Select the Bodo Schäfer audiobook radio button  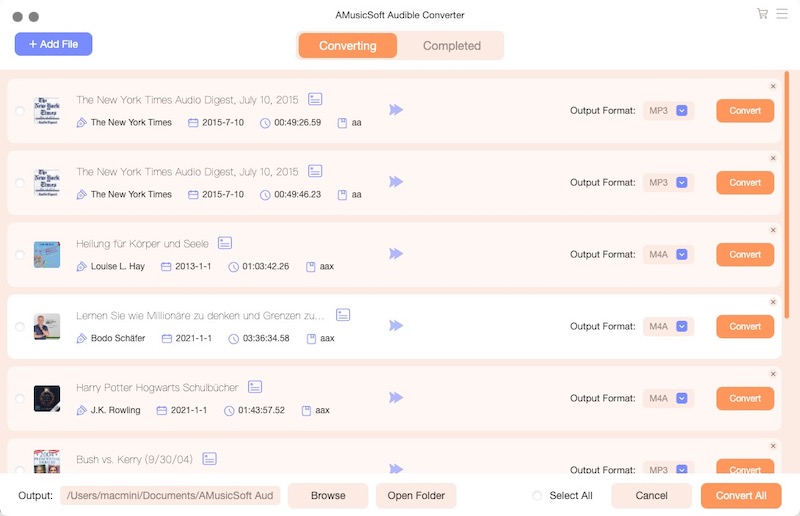(x=19, y=327)
